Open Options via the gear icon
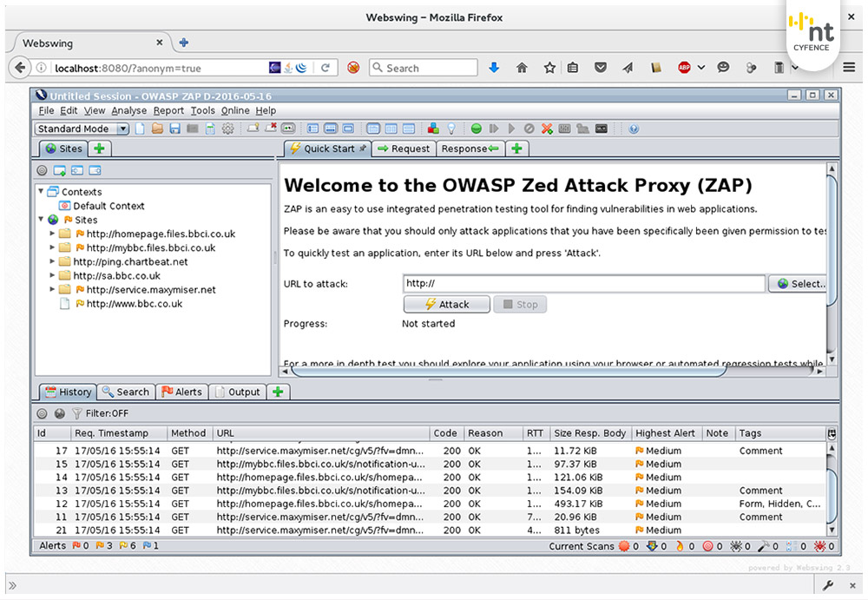The image size is (868, 600). point(228,129)
